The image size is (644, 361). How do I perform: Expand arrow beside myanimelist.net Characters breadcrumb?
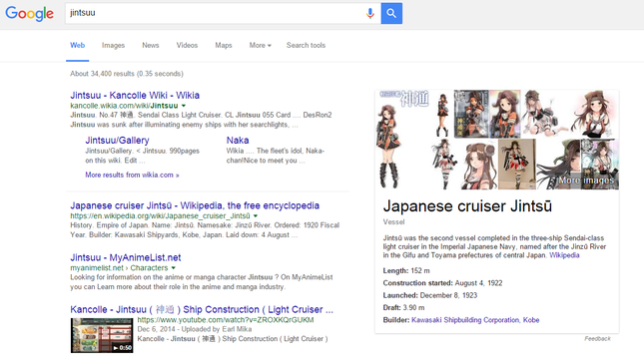pyautogui.click(x=174, y=268)
